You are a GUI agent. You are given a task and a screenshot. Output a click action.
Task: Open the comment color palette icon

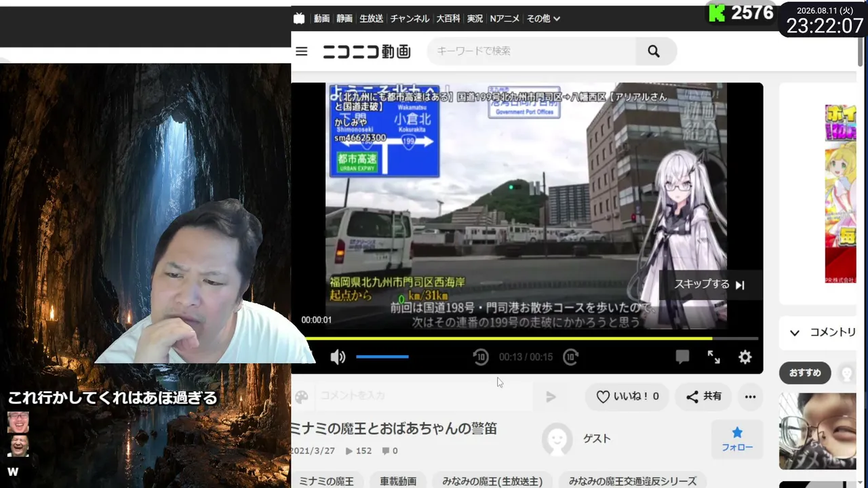click(x=302, y=396)
